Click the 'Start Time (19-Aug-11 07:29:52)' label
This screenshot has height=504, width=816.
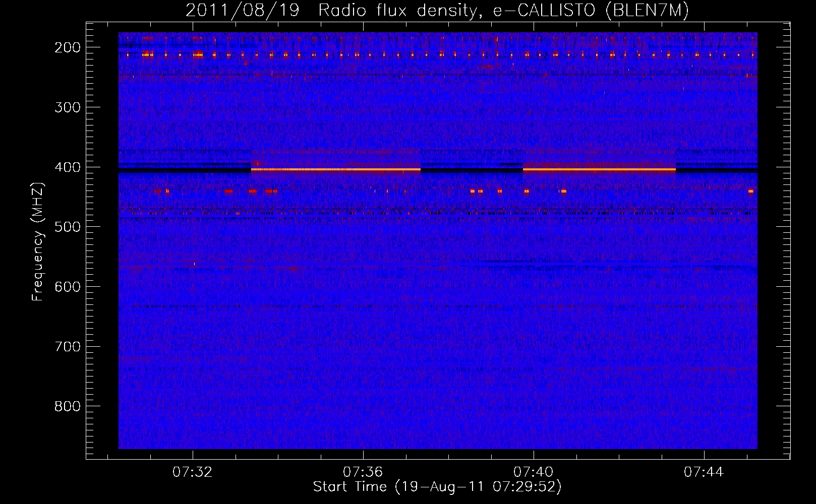(437, 487)
